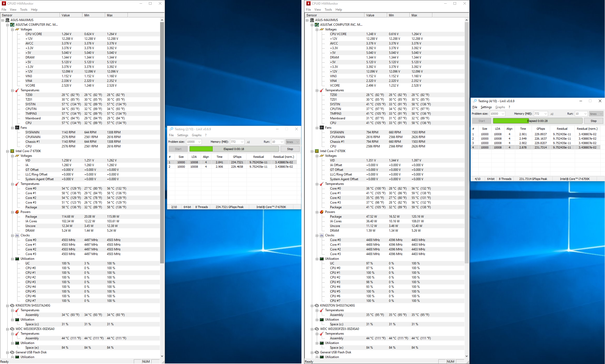The image size is (605, 364).
Task: Open Memory (MiB) dropdown in right LinX window
Action: (x=545, y=114)
